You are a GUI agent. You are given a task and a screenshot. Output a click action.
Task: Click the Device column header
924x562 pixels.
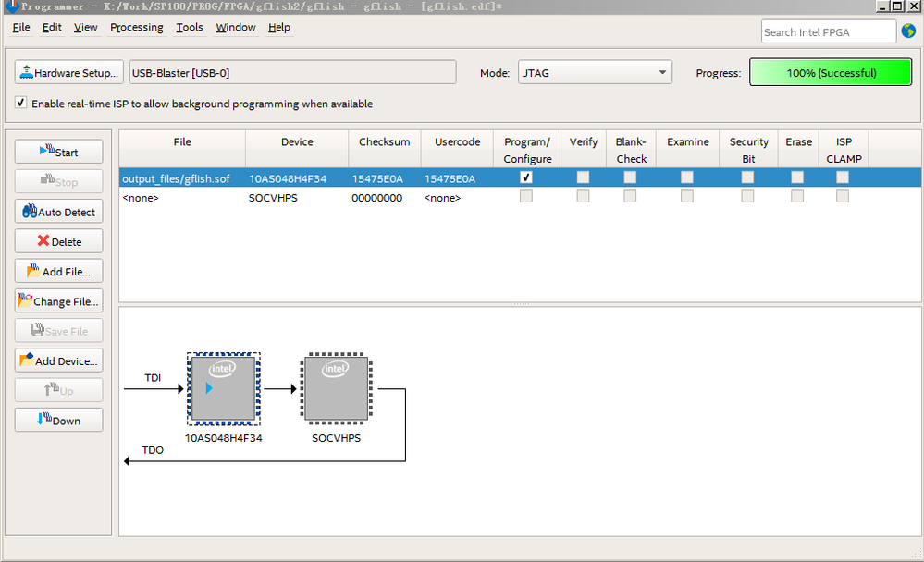[297, 149]
